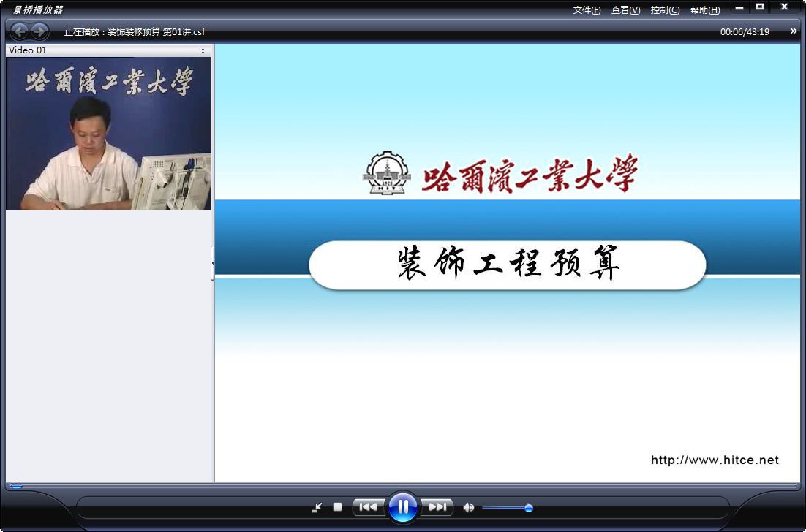Skip to the next track

[x=437, y=507]
